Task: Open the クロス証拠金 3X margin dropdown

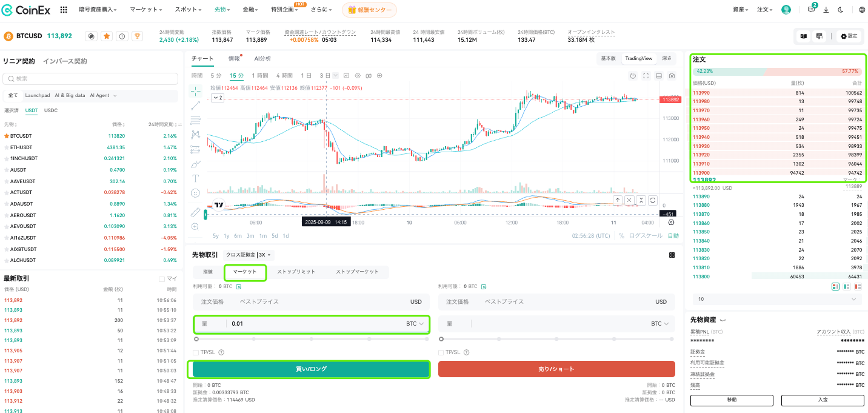Action: point(249,255)
